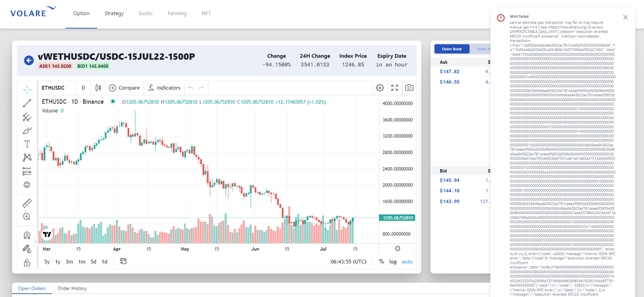Viewport: 644px width, 297px height.
Task: Set chart range to 5d
Action: click(93, 262)
